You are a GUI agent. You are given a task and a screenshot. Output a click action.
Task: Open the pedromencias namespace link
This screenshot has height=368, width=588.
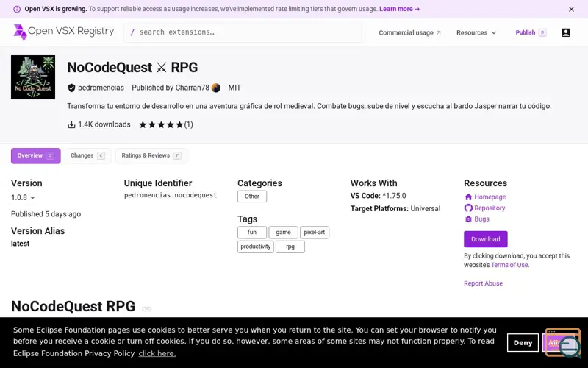[101, 88]
